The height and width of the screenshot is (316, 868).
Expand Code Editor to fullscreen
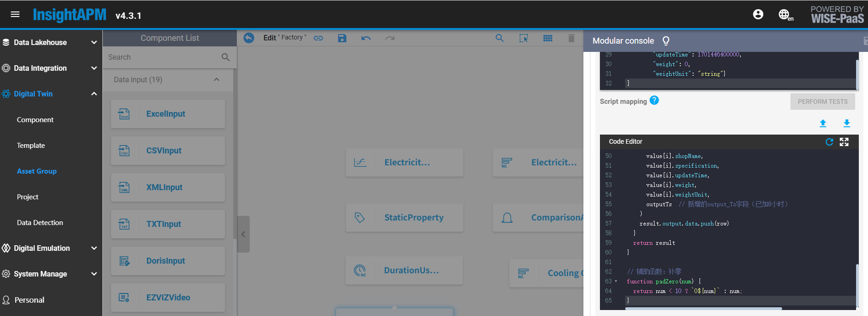pyautogui.click(x=844, y=142)
